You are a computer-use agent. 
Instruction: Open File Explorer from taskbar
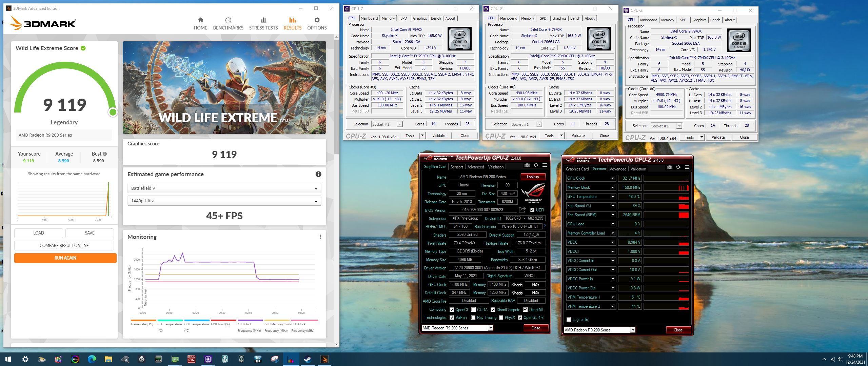[x=108, y=359]
